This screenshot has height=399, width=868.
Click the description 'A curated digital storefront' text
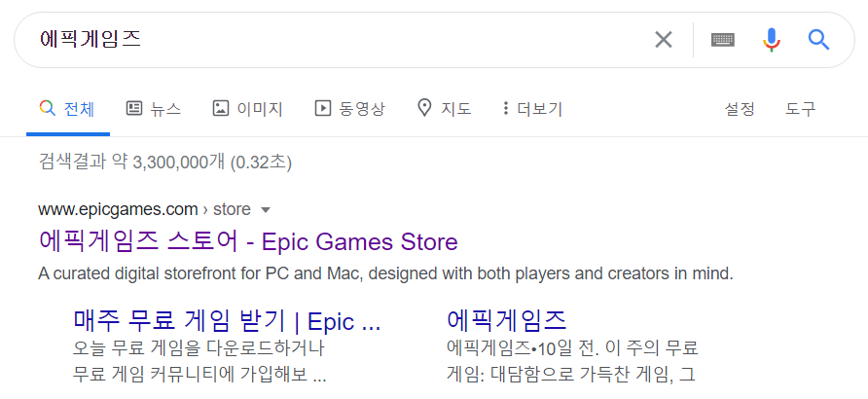click(x=385, y=273)
